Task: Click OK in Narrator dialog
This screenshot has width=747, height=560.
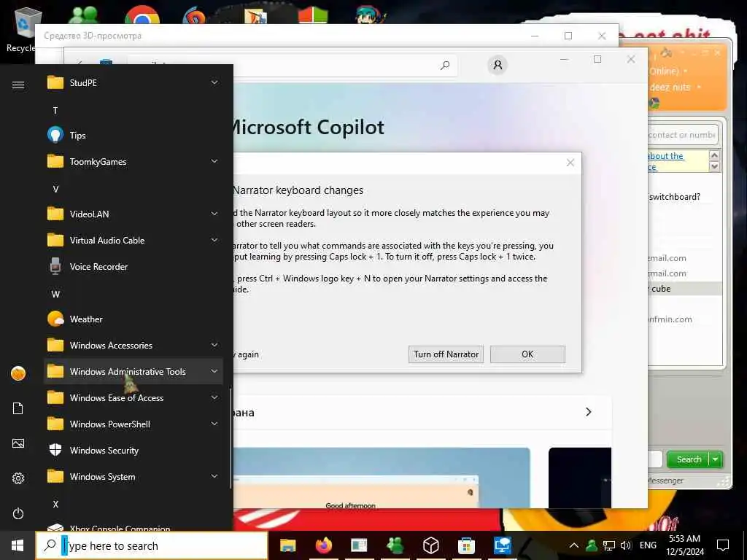Action: [527, 354]
